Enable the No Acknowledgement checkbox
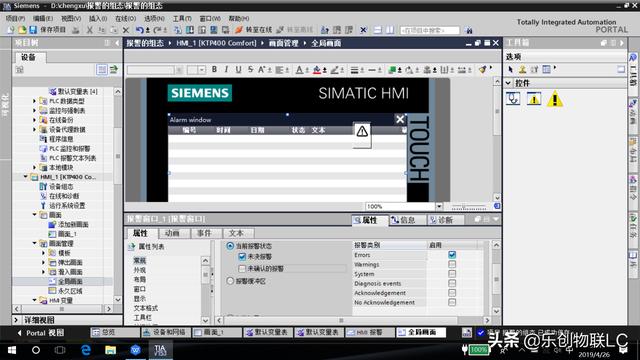Screen dimensions: 640x360 (x=452, y=302)
